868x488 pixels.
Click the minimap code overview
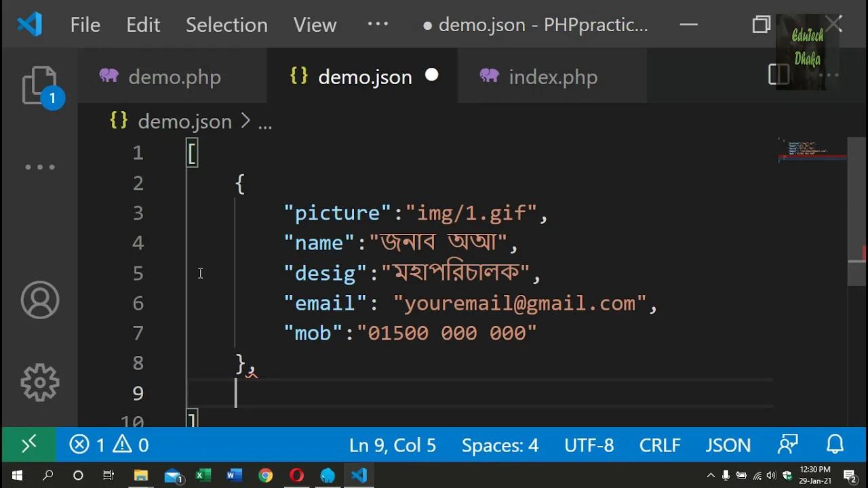coord(812,150)
